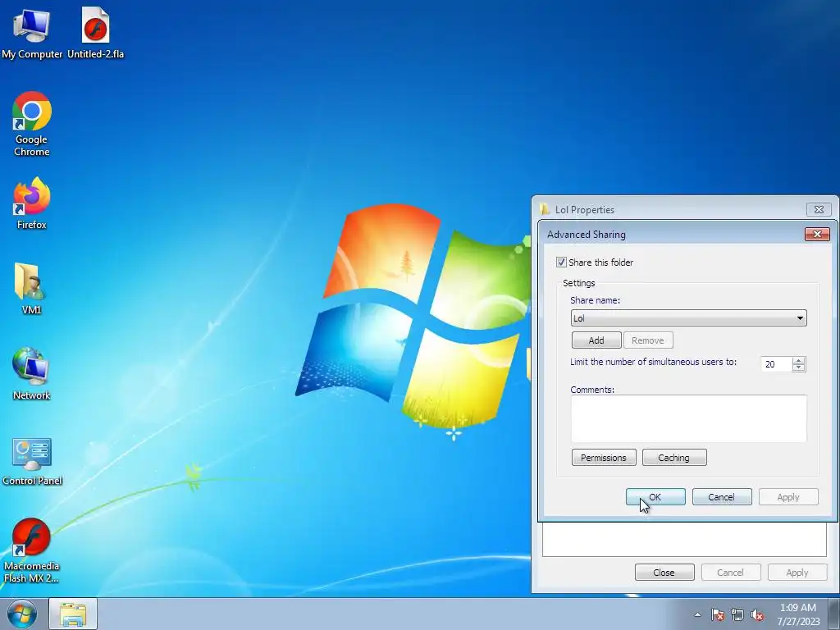Increase the simultaneous users limit

tap(799, 361)
